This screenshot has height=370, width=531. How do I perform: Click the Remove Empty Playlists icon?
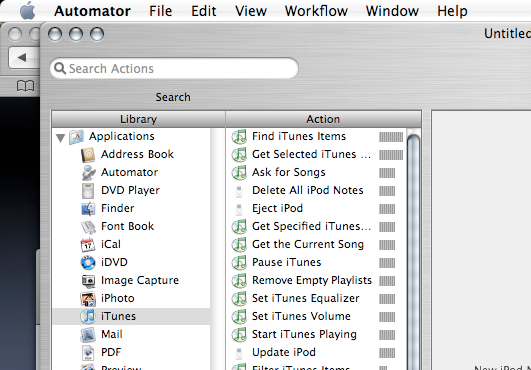[x=239, y=281]
